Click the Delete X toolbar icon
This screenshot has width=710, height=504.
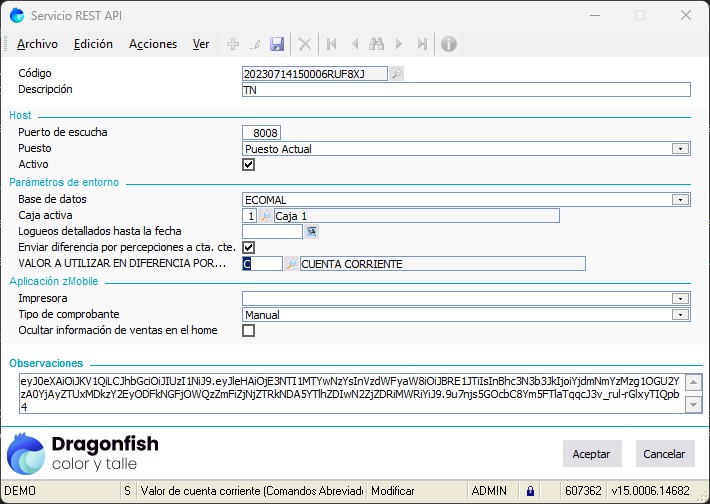(x=305, y=44)
